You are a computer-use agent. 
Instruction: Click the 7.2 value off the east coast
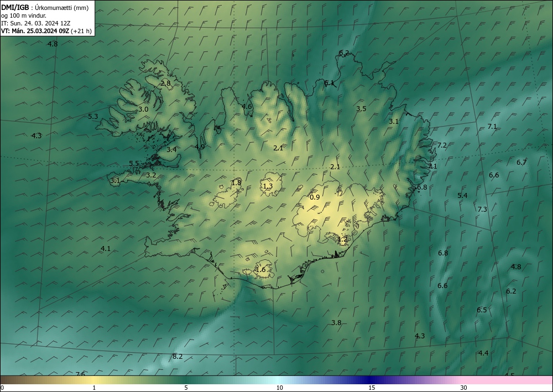click(x=442, y=145)
